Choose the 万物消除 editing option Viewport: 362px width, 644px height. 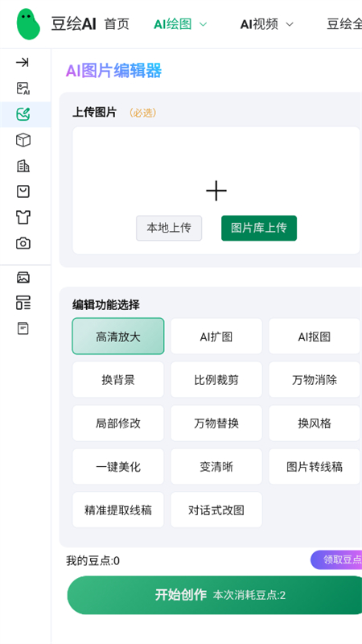point(315,380)
